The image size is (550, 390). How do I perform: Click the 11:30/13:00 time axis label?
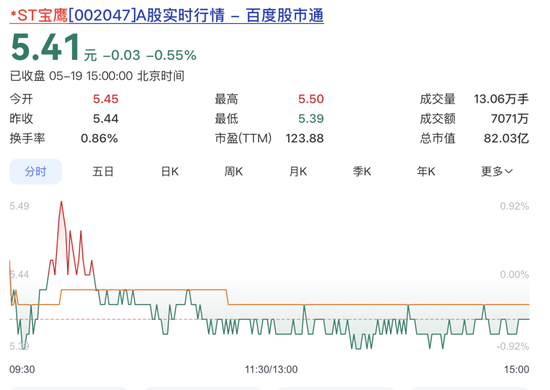click(x=271, y=369)
